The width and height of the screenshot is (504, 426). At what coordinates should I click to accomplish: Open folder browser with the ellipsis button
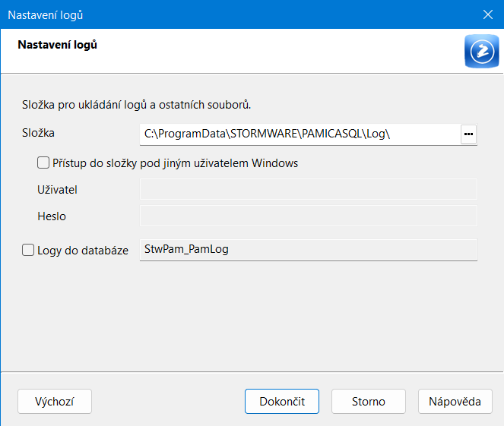pyautogui.click(x=468, y=134)
